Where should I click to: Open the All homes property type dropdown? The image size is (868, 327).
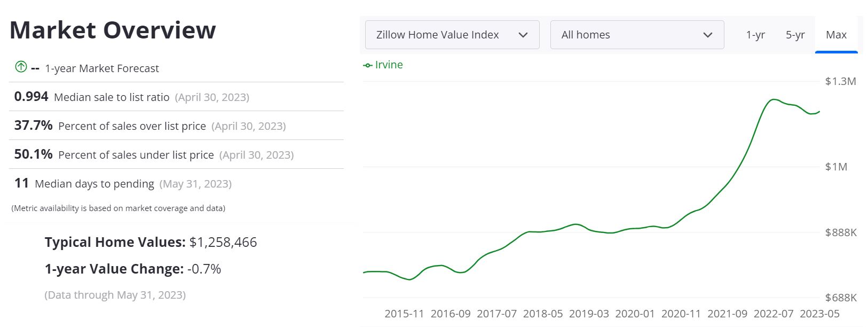coord(637,34)
